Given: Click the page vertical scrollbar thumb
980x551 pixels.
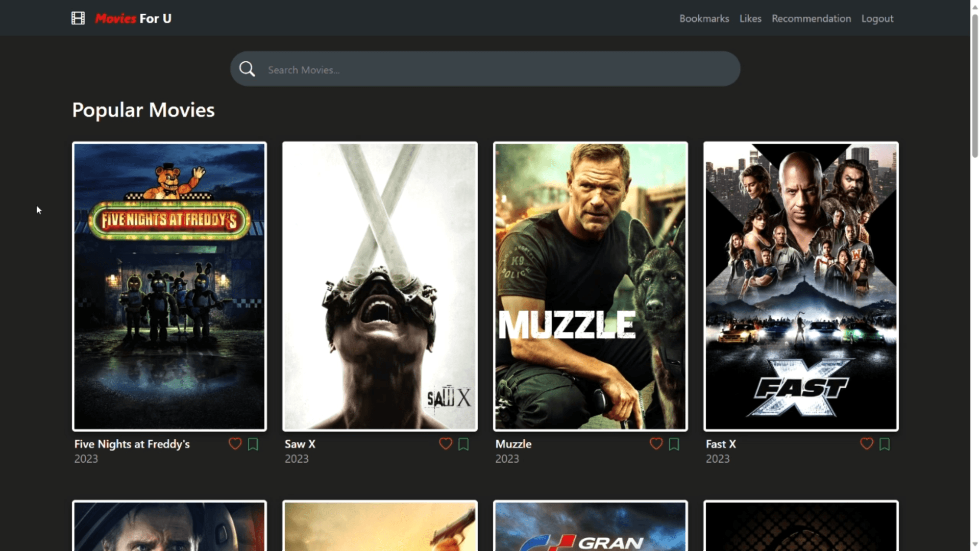Looking at the screenshot, I should pyautogui.click(x=975, y=86).
